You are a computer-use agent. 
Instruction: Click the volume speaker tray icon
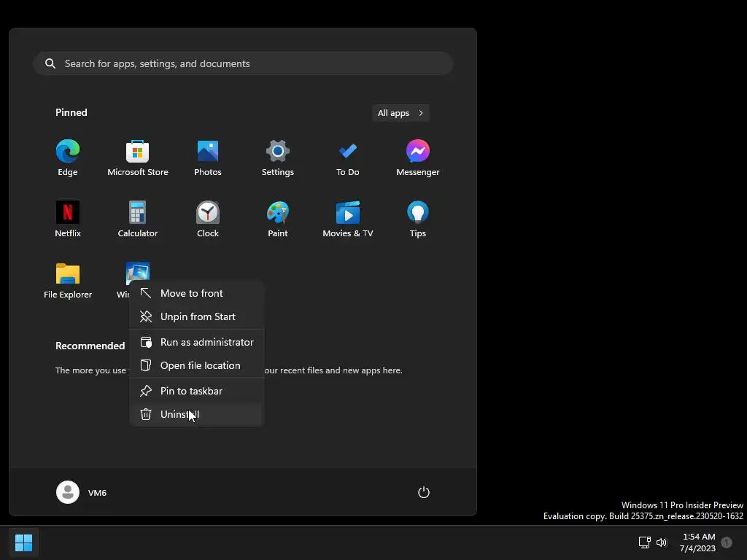pos(662,542)
